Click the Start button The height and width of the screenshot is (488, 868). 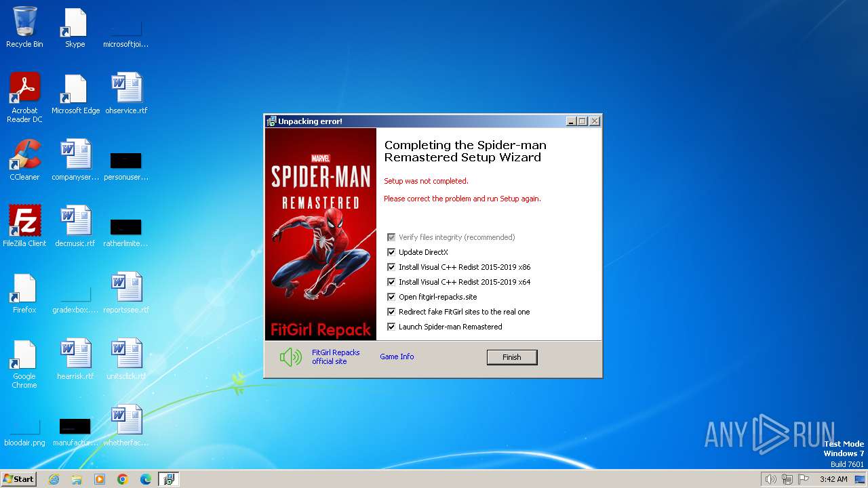(x=19, y=479)
